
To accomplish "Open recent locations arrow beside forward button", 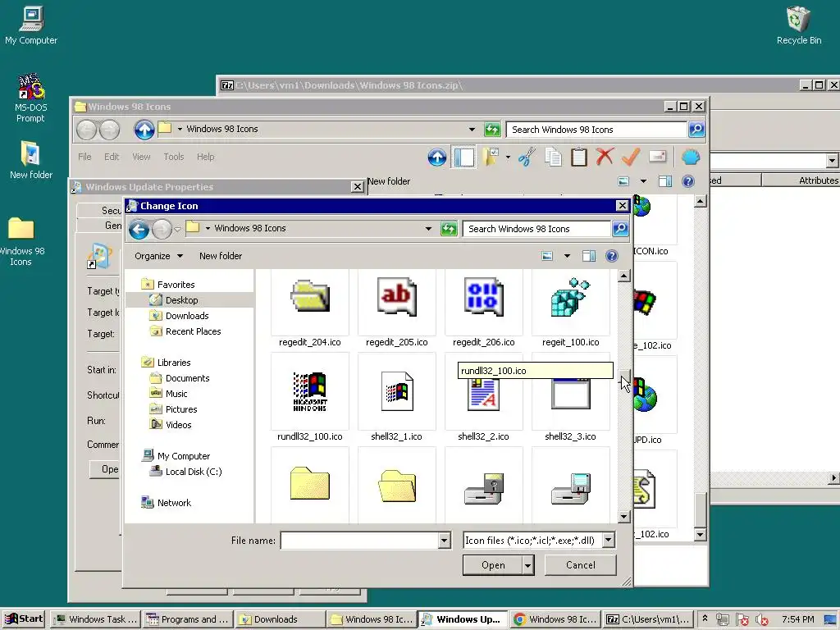I will [x=177, y=230].
